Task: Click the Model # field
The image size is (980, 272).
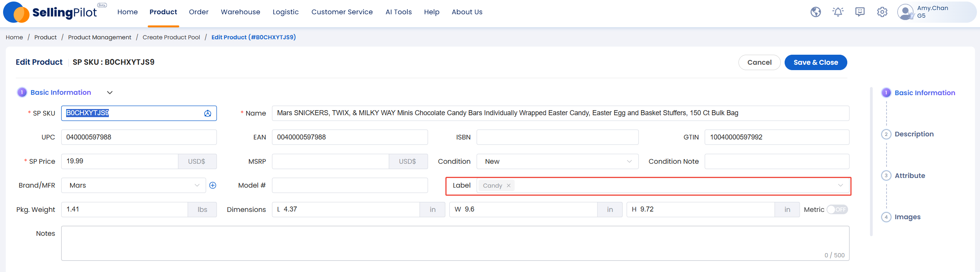Action: click(350, 185)
